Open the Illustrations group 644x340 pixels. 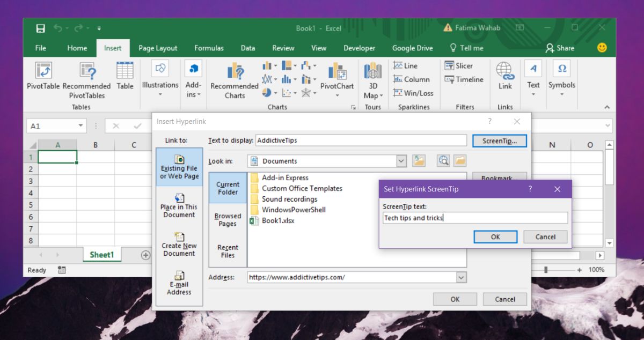[160, 79]
